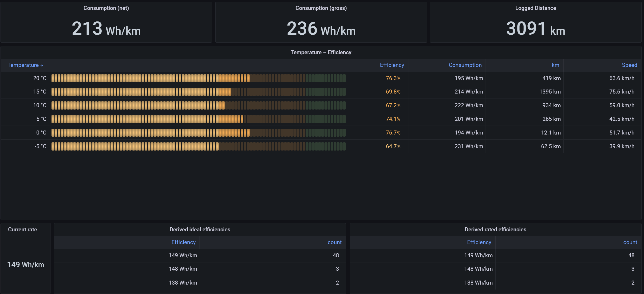Open the Temperature – Efficiency panel title menu
This screenshot has height=294, width=644.
pos(320,52)
